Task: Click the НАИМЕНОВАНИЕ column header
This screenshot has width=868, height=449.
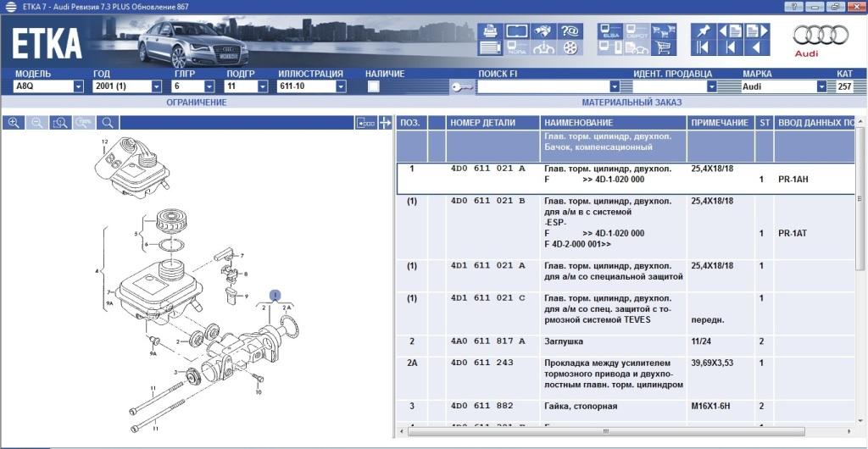Action: pyautogui.click(x=613, y=123)
